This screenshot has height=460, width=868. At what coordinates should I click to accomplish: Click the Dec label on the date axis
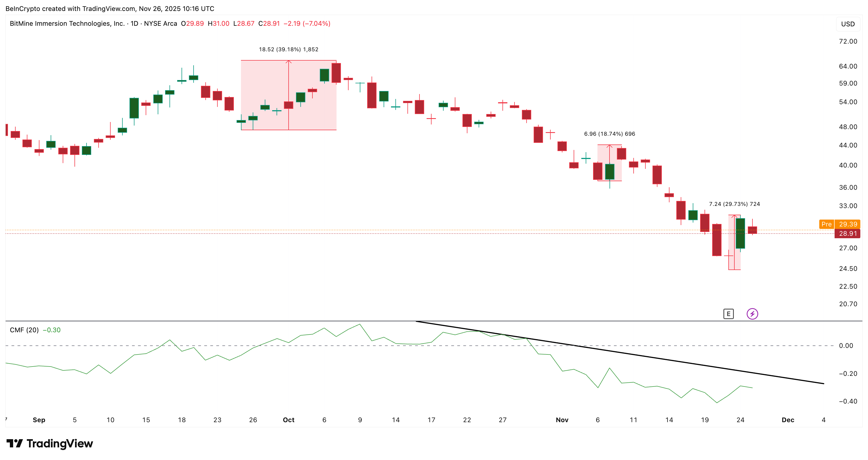[789, 420]
